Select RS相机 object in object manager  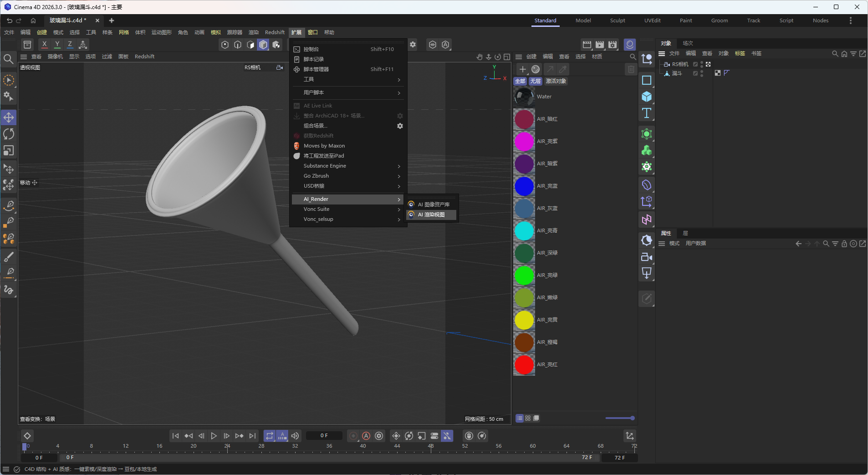(x=680, y=64)
